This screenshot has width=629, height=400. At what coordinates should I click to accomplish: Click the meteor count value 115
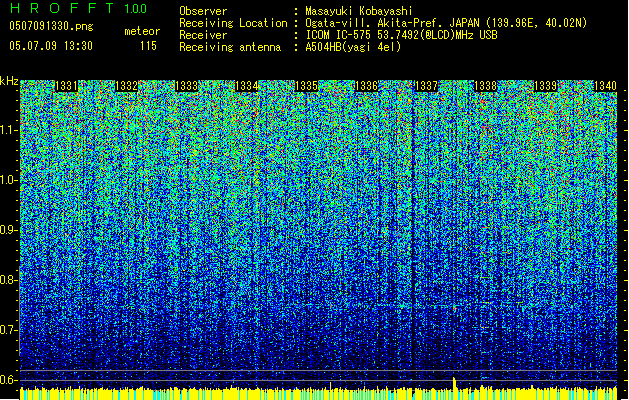coord(148,46)
